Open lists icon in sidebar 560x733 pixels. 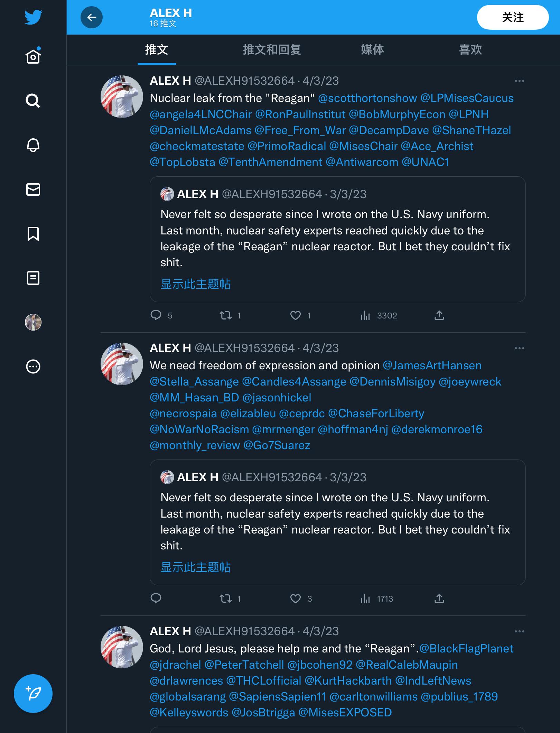pyautogui.click(x=33, y=278)
